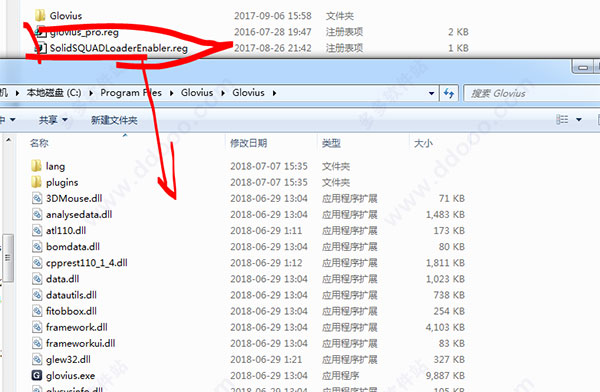Click the plugins folder icon
This screenshot has height=392, width=600.
[36, 182]
